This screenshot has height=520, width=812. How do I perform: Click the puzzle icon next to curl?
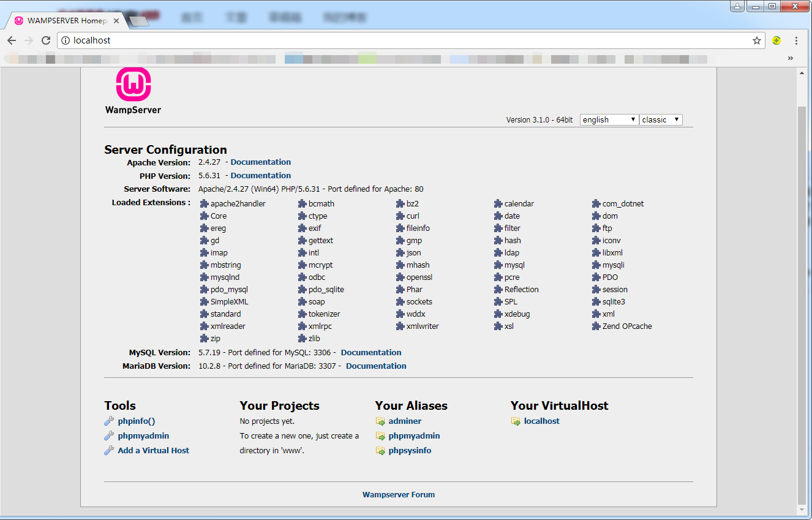point(400,216)
